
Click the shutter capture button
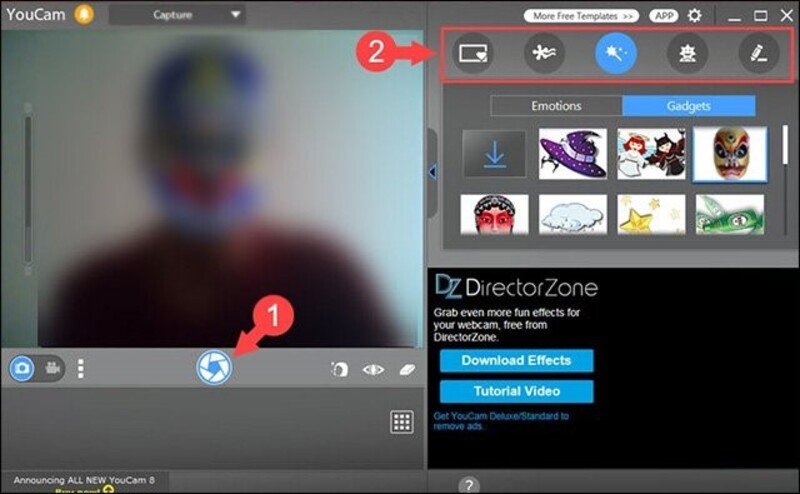214,367
